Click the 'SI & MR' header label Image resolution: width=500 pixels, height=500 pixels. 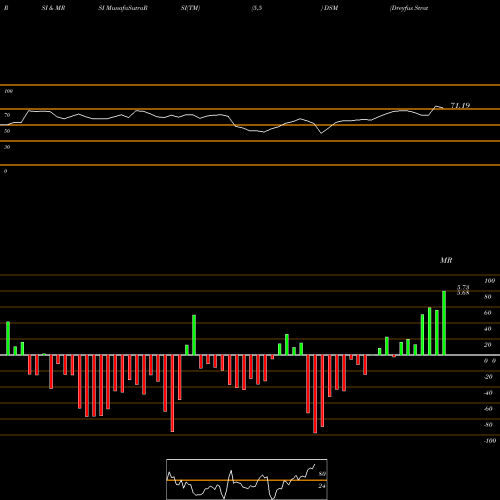click(x=53, y=8)
